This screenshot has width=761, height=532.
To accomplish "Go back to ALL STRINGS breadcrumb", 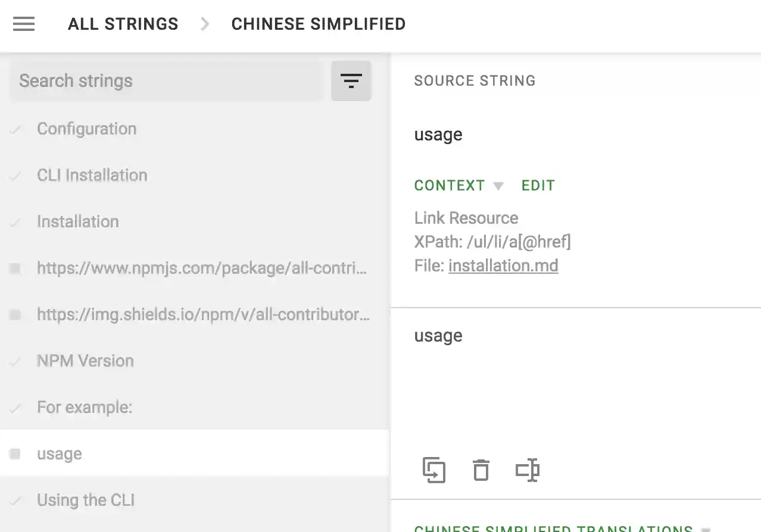I will [x=123, y=24].
